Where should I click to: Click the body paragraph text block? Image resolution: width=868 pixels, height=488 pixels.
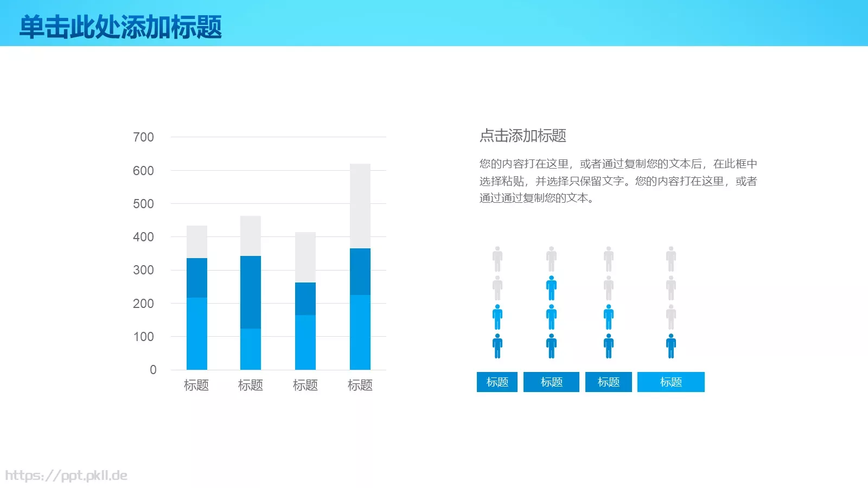pyautogui.click(x=618, y=182)
